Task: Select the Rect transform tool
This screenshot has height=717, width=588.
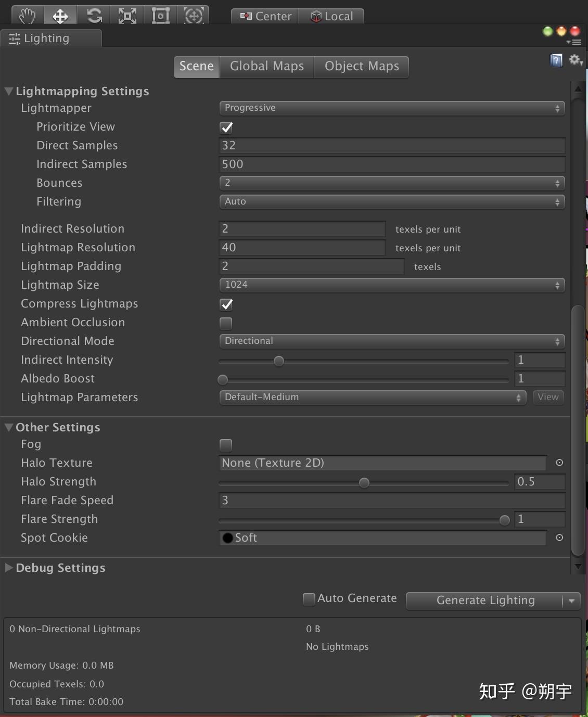Action: (x=160, y=16)
